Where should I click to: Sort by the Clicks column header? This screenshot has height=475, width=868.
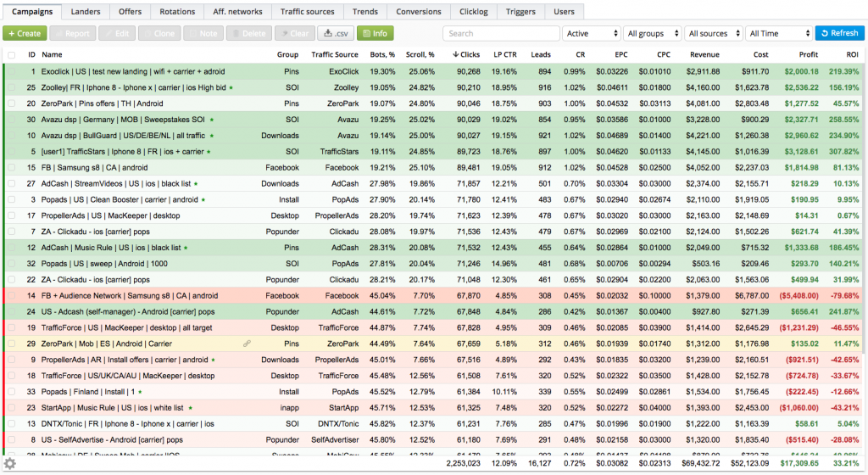point(466,55)
